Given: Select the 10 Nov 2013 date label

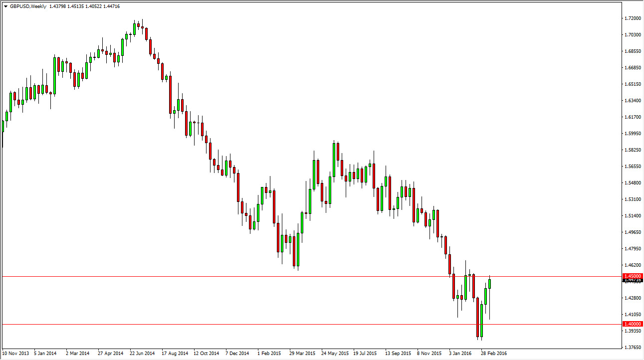Looking at the screenshot, I should pos(15,354).
